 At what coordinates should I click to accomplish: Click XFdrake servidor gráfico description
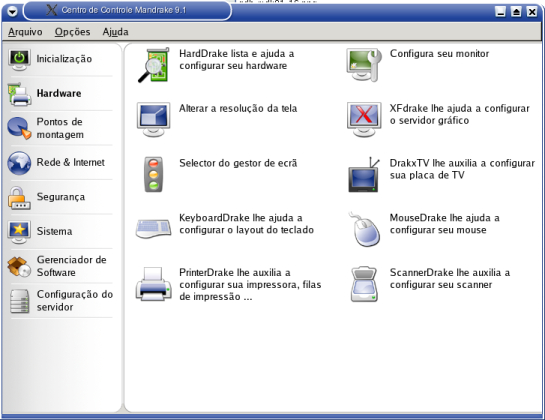(459, 114)
